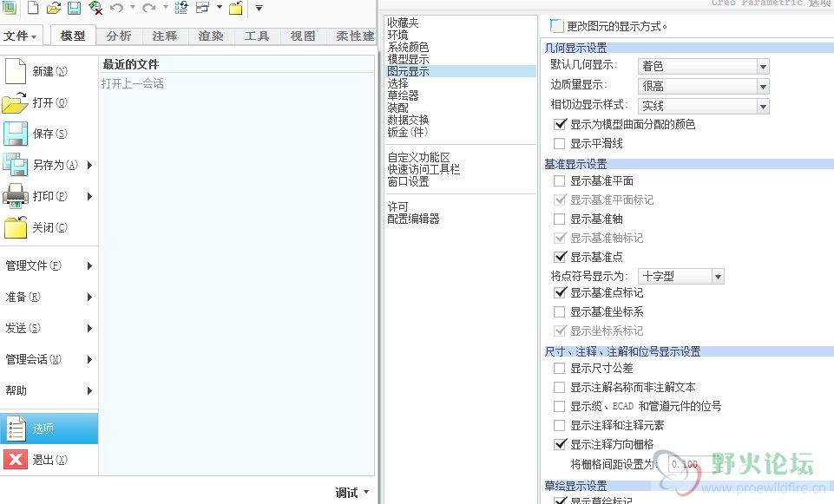Click the undo arrow icon
The image size is (834, 504).
116,8
